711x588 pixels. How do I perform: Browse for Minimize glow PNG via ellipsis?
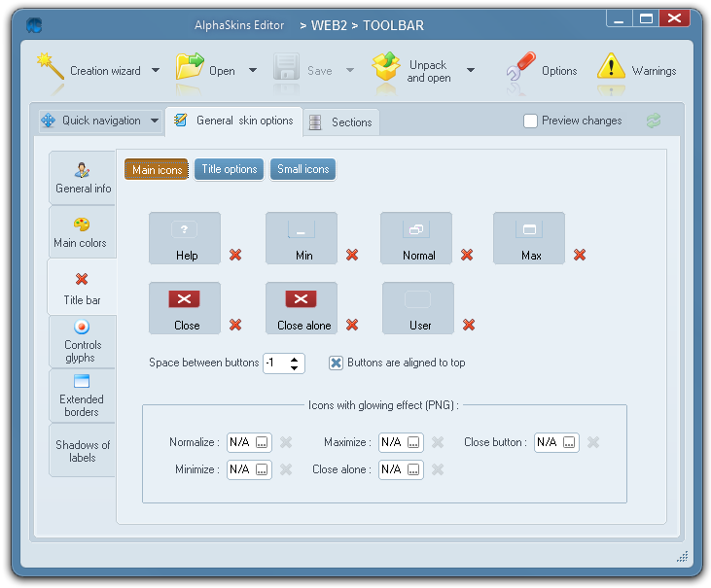click(x=262, y=469)
